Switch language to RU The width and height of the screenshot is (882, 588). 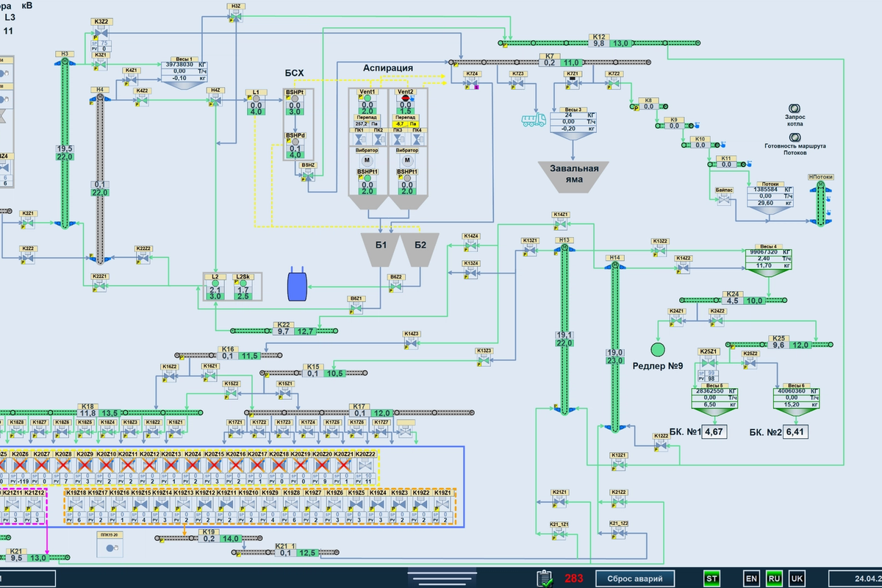point(774,578)
